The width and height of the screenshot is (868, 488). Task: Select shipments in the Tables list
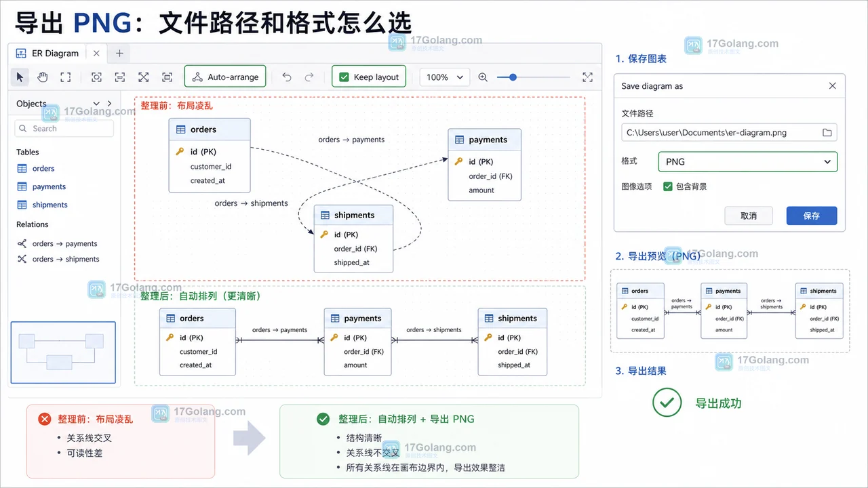[50, 205]
